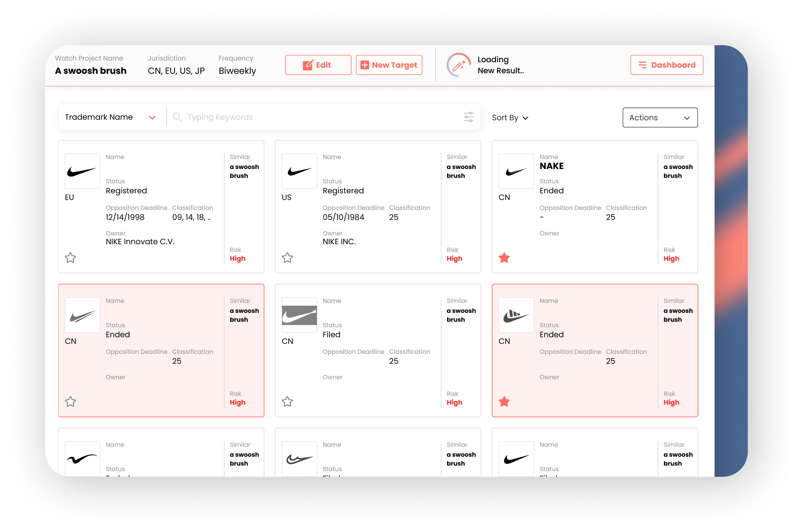Click the star icon on CN Filed trademark card
The width and height of the screenshot is (803, 532).
click(x=287, y=402)
